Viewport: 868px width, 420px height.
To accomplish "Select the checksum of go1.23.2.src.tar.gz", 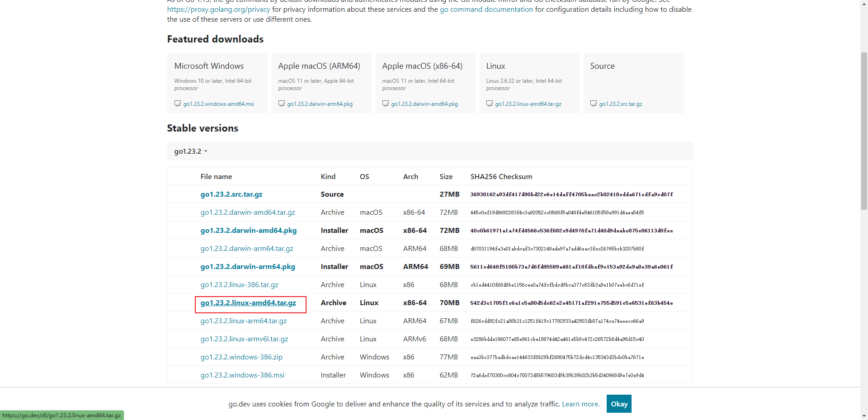I will point(571,194).
